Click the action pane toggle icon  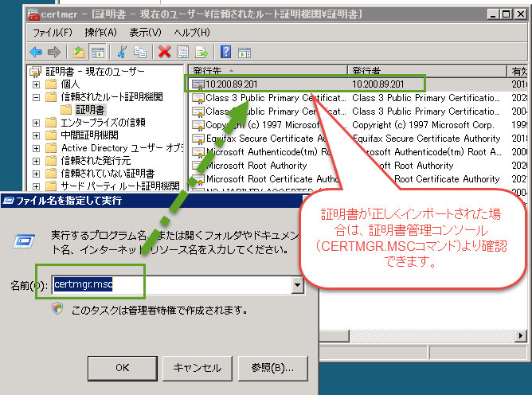(x=244, y=53)
